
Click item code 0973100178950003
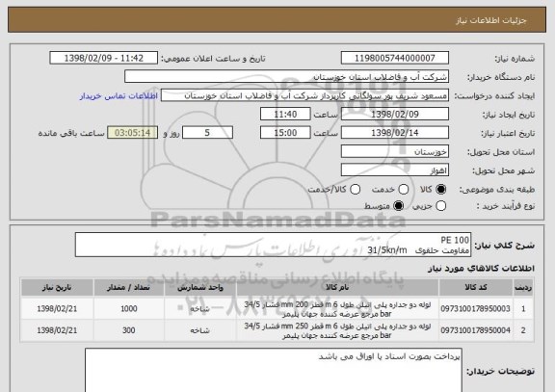coord(476,308)
